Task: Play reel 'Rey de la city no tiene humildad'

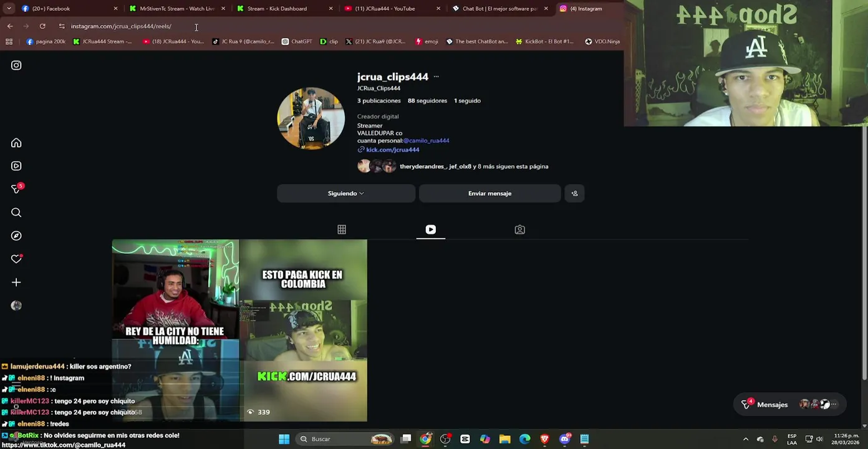Action: pos(175,331)
